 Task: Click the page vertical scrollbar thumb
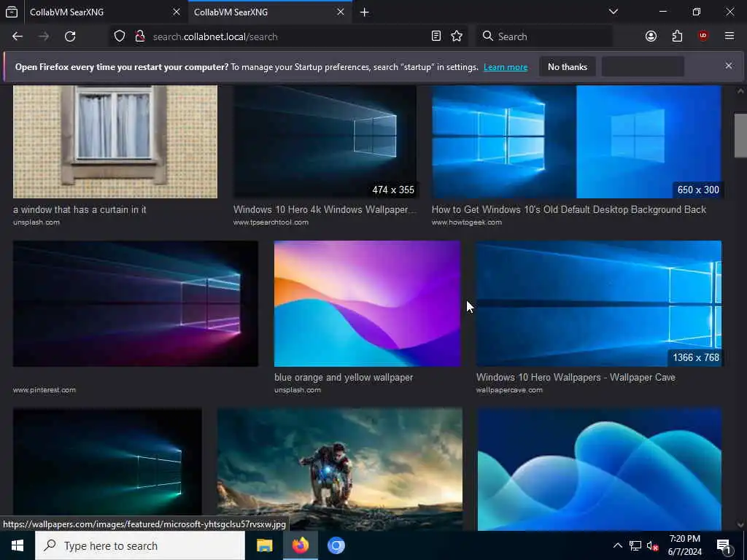[x=740, y=135]
